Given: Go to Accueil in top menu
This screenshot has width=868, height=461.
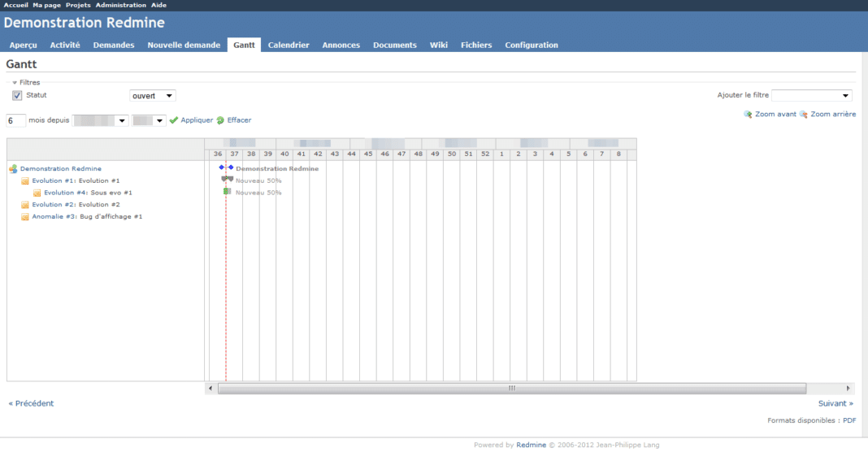Looking at the screenshot, I should tap(15, 5).
